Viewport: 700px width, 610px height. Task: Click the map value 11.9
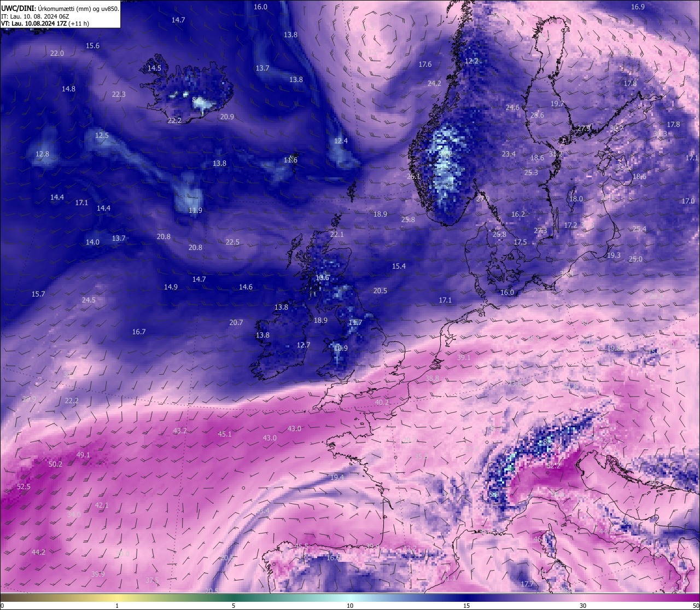tap(195, 211)
